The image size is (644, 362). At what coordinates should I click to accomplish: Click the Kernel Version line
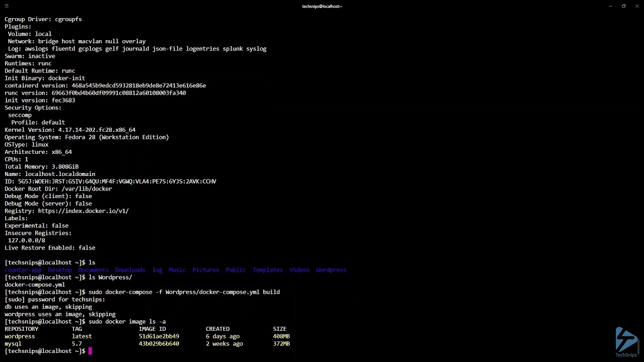[x=70, y=130]
